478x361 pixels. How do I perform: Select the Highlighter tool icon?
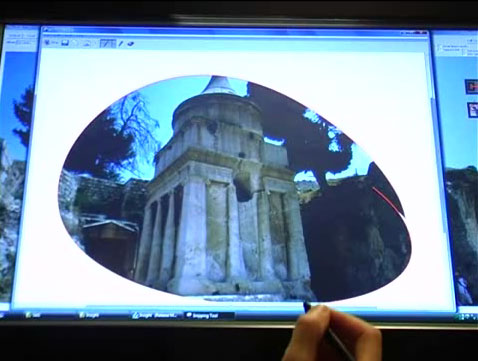tap(121, 43)
